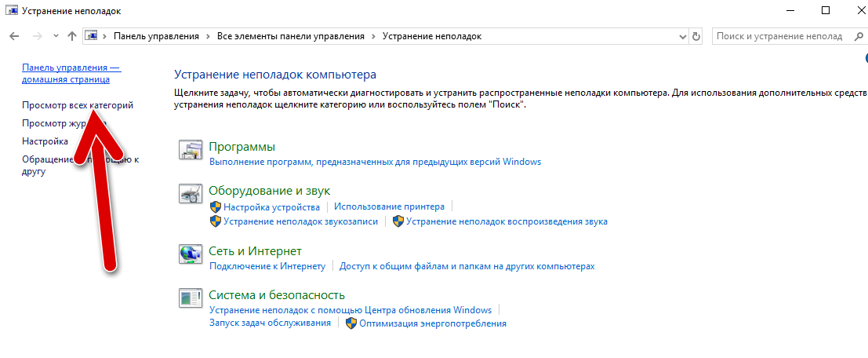Open Оборудование и звук category heading
The height and width of the screenshot is (358, 868).
270,191
